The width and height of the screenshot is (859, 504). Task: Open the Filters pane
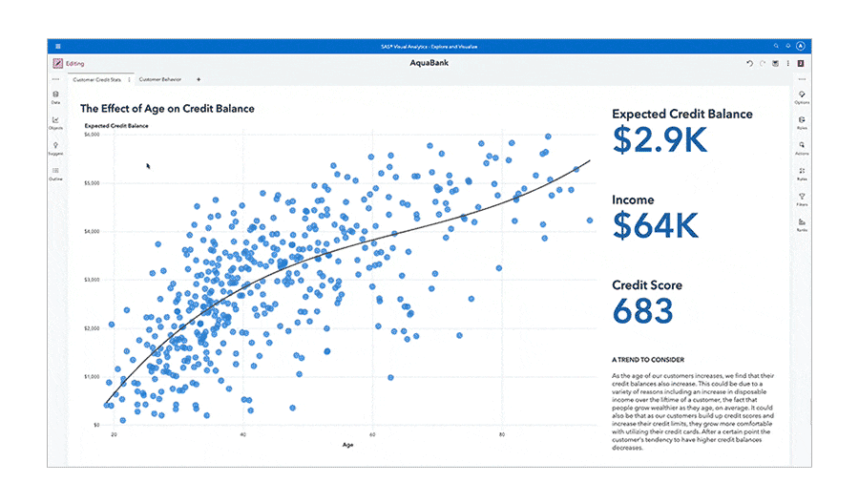click(x=802, y=199)
